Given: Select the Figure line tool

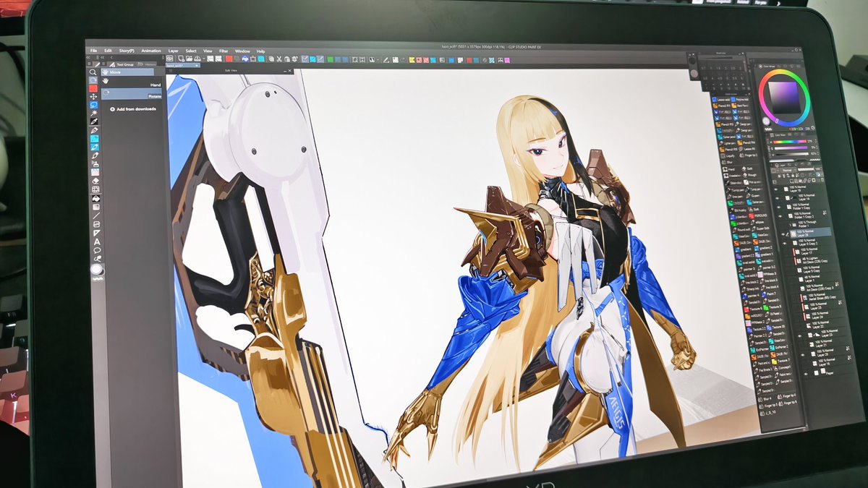Looking at the screenshot, I should (x=96, y=215).
